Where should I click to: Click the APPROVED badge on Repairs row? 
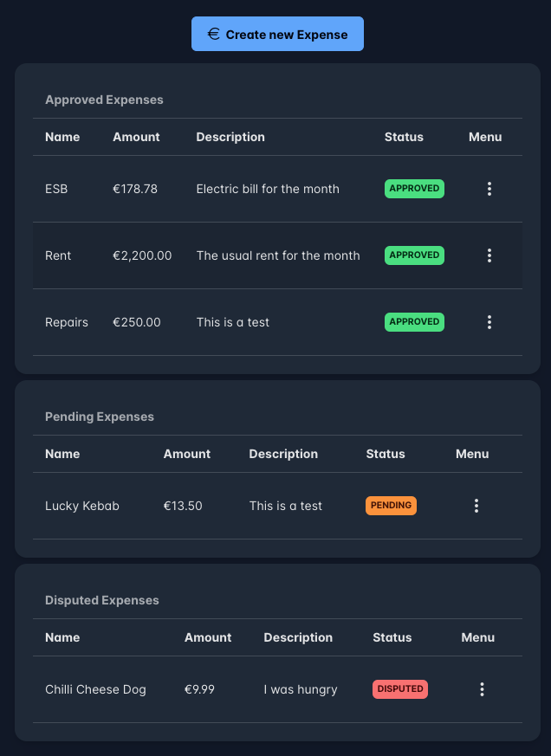pyautogui.click(x=414, y=322)
